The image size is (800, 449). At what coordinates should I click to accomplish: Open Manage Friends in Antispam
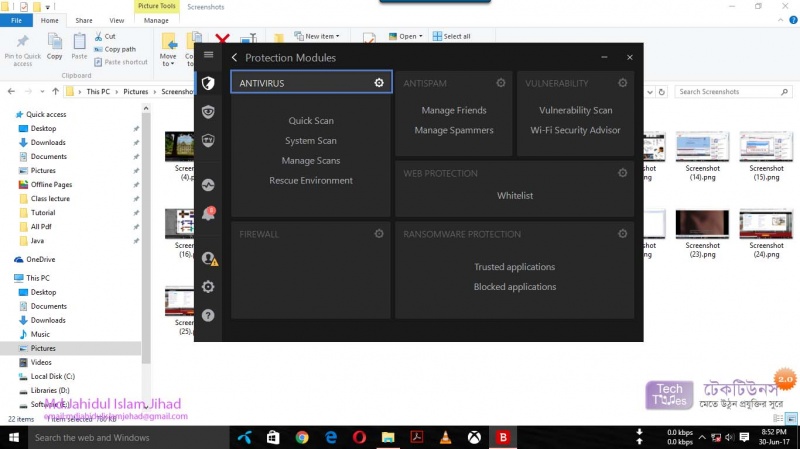[454, 110]
